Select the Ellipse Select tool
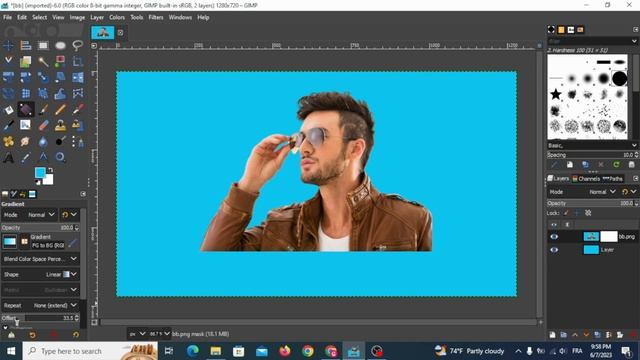Screen dimensions: 640x360 click(x=60, y=45)
